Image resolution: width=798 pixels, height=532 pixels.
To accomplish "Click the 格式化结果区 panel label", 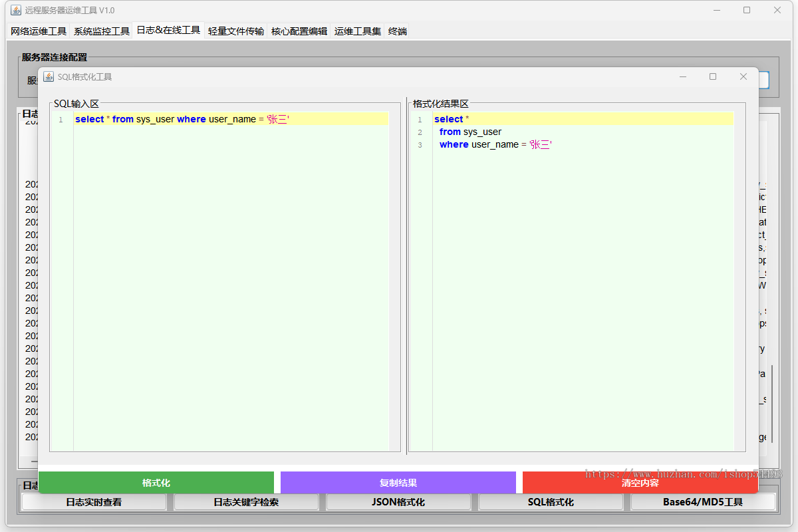I will click(441, 104).
